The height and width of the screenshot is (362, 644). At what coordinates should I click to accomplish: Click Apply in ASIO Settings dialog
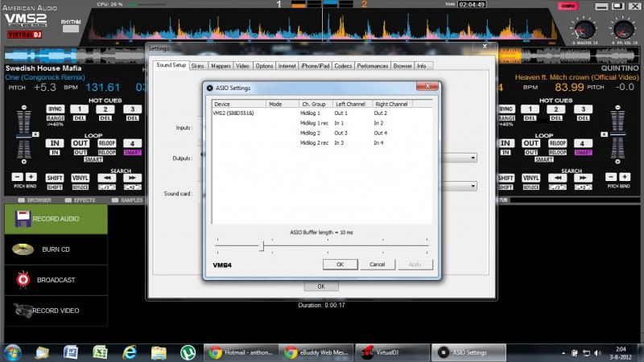[x=415, y=265]
